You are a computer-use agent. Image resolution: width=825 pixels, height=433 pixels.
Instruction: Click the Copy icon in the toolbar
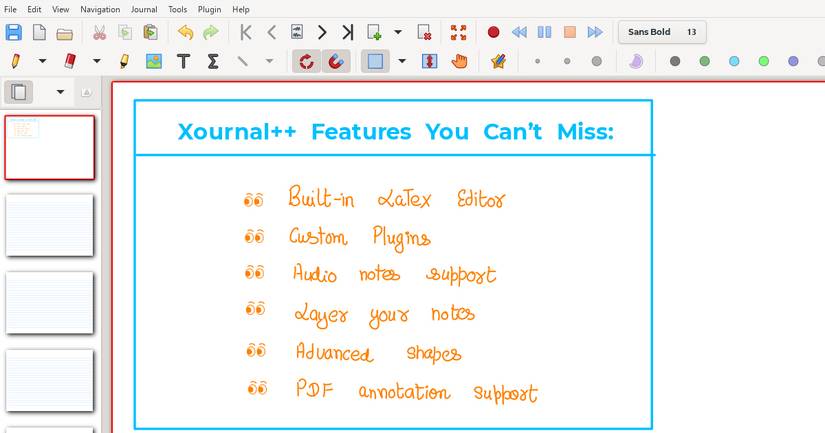[125, 33]
